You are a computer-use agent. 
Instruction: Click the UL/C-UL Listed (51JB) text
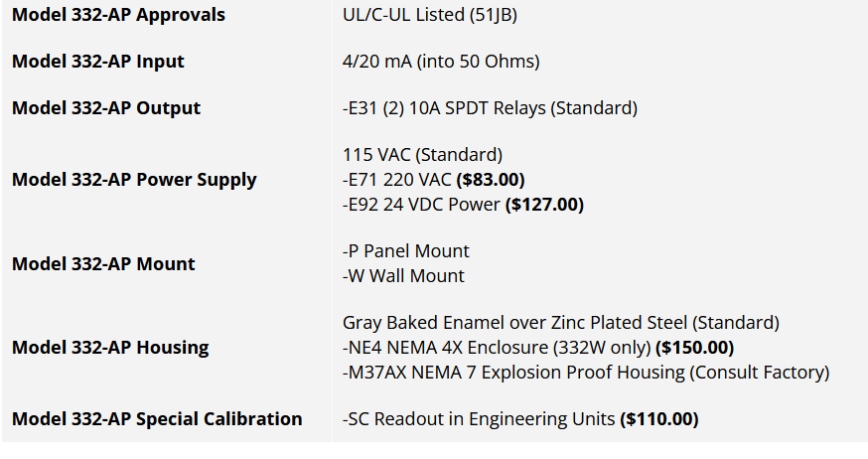click(x=430, y=15)
